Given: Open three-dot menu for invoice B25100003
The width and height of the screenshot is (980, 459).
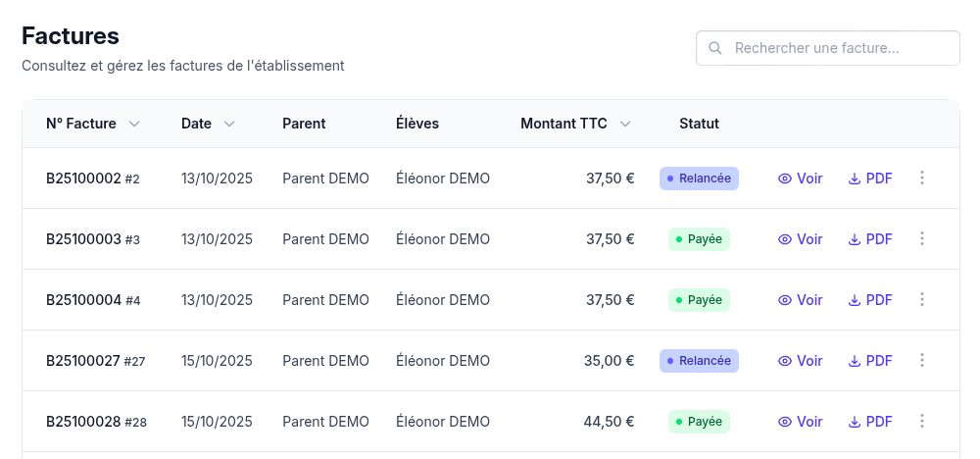Looking at the screenshot, I should pos(921,239).
